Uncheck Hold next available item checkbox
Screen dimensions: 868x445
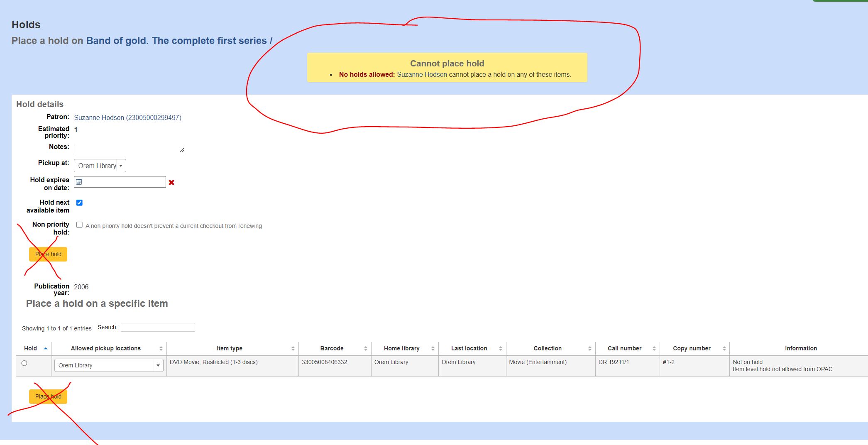click(x=79, y=203)
